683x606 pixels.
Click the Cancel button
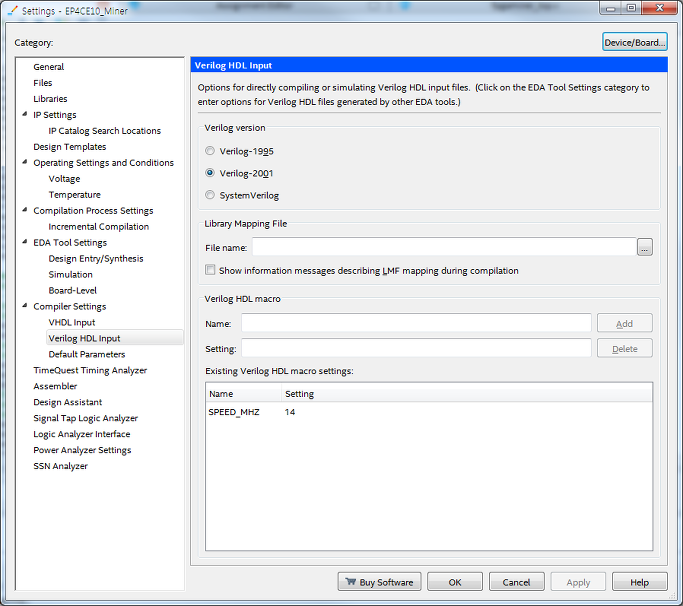pos(516,582)
